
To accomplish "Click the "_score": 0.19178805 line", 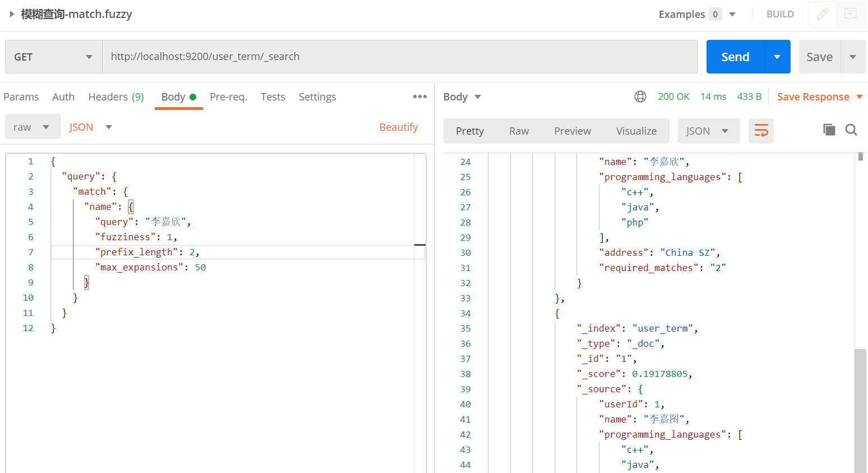I will (x=635, y=374).
